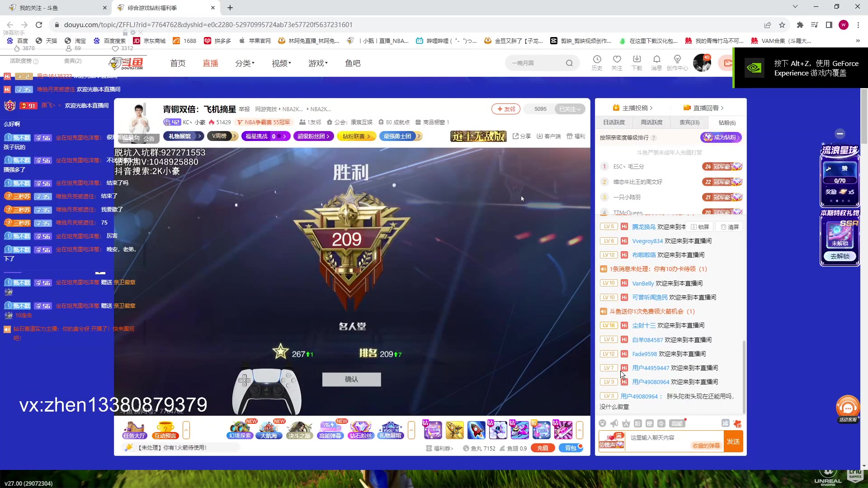Click the Douyu logo
Viewport: 868px width, 488px height.
[127, 63]
